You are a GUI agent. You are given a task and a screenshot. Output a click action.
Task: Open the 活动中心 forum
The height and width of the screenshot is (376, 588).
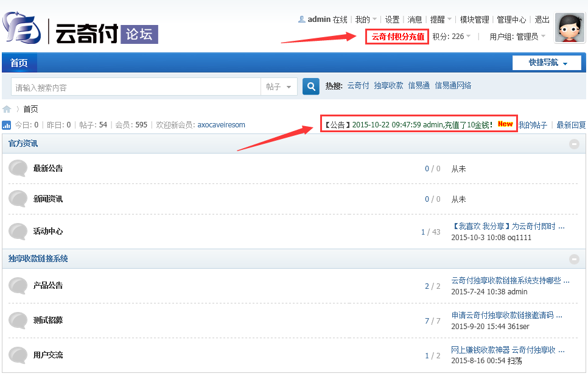point(48,231)
